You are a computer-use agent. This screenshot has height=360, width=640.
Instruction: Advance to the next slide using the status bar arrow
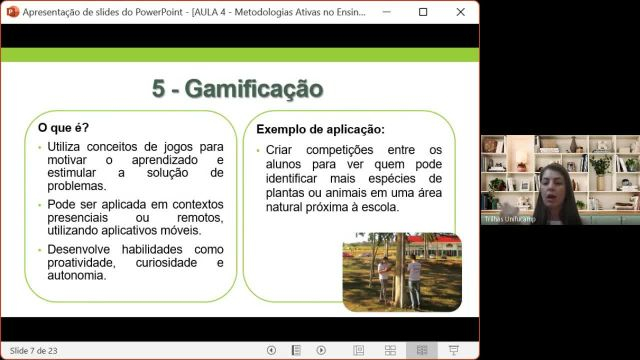[321, 350]
